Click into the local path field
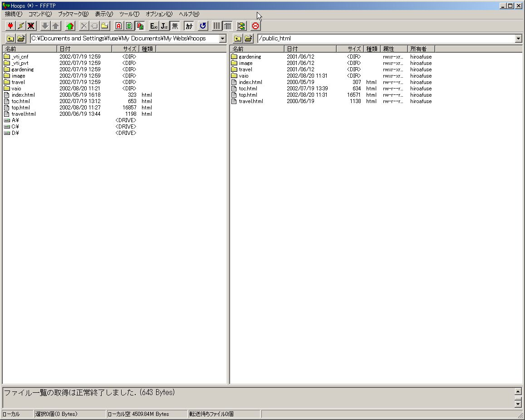 click(124, 39)
